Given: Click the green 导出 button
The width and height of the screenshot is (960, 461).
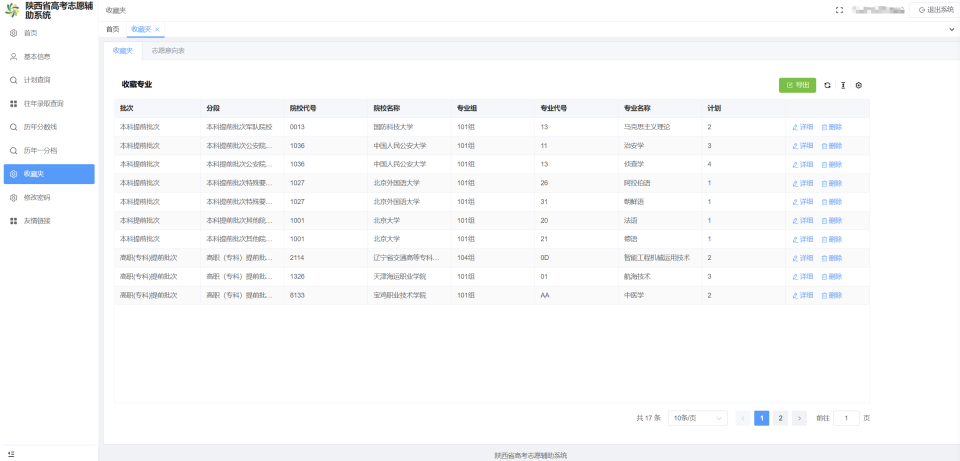Looking at the screenshot, I should click(x=797, y=86).
